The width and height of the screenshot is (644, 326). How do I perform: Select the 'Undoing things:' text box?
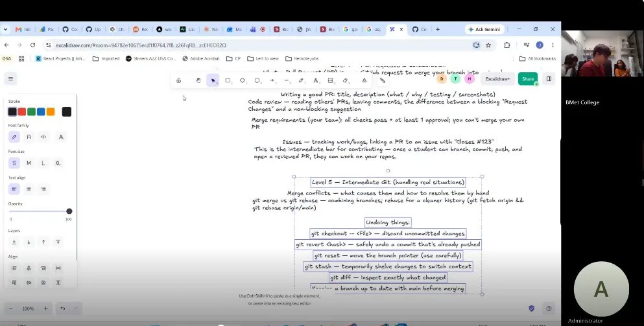point(388,222)
